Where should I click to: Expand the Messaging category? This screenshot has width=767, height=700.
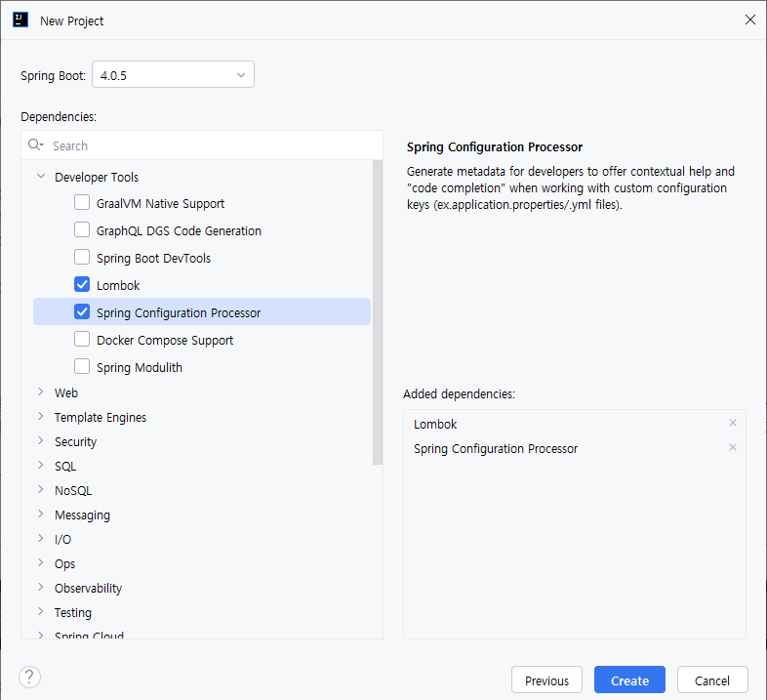coord(41,515)
